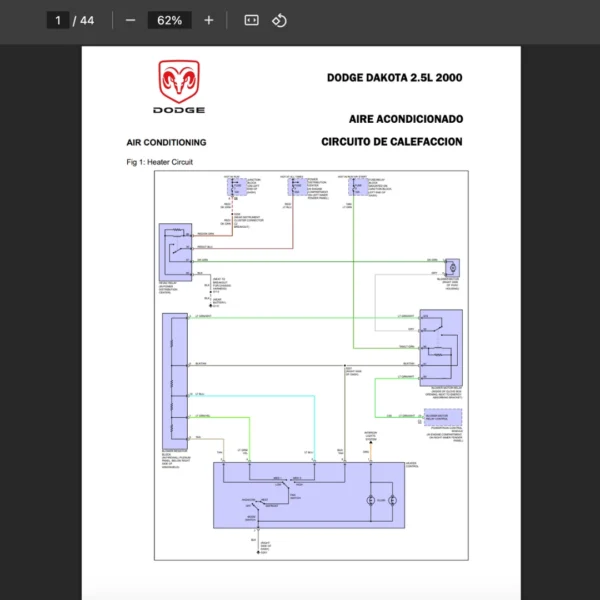Click the blower motor symbol in the diagram

[452, 268]
